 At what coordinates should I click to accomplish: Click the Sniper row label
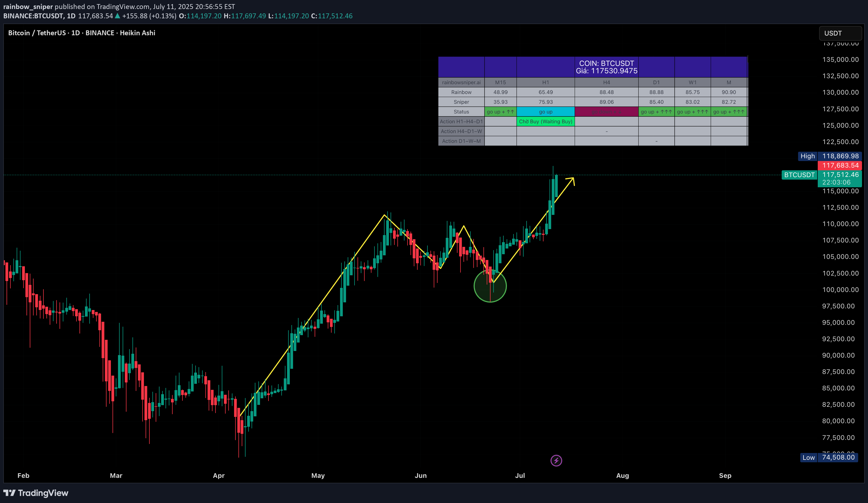[x=461, y=102]
